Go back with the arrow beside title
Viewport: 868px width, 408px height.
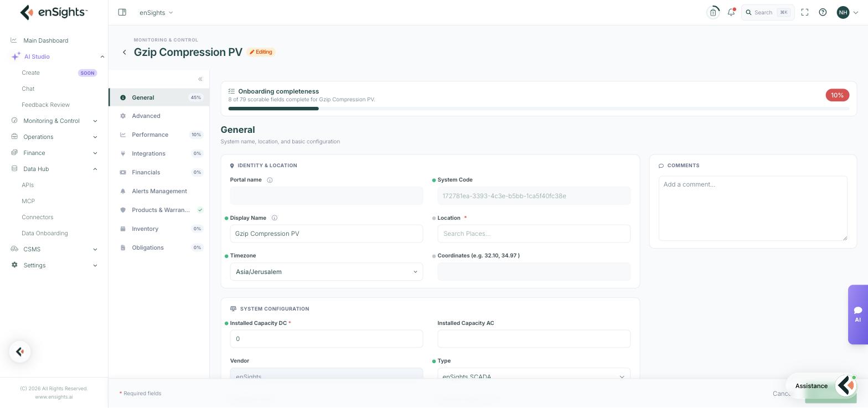coord(125,52)
